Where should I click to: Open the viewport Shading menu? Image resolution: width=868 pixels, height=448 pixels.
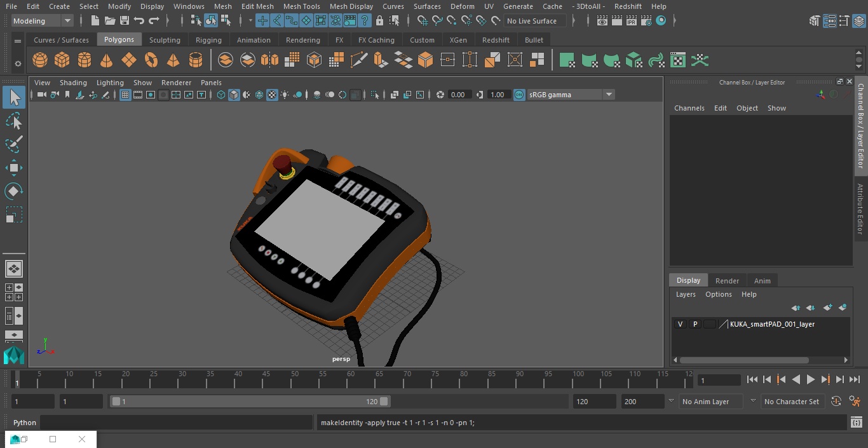pos(73,83)
